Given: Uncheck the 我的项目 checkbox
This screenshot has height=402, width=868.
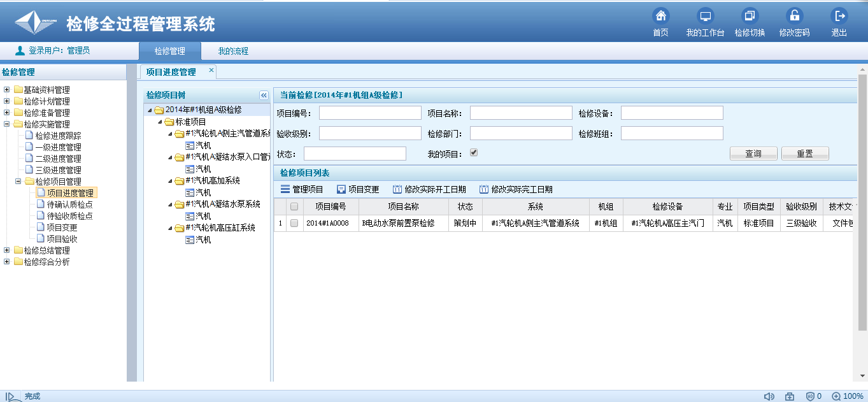Looking at the screenshot, I should click(x=473, y=153).
